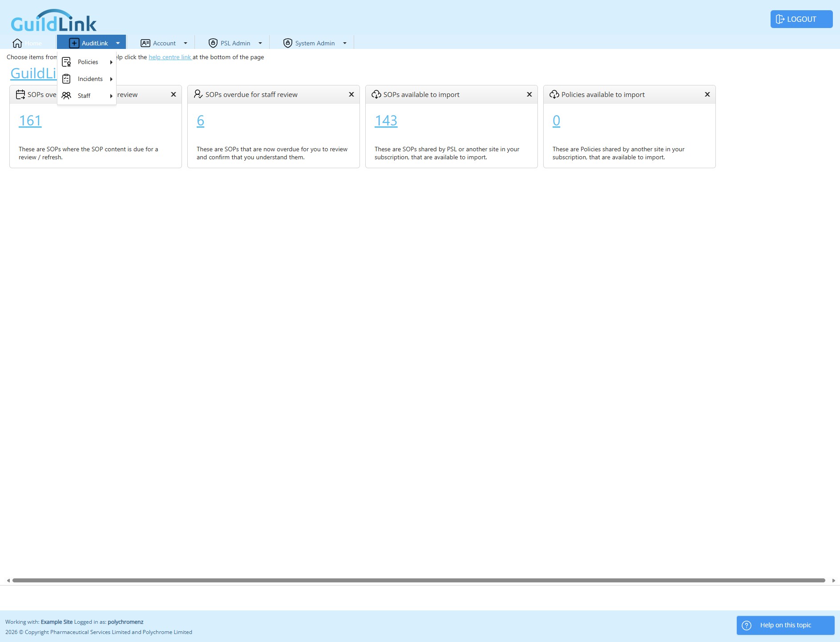Click the LOGOUT button

pyautogui.click(x=801, y=19)
